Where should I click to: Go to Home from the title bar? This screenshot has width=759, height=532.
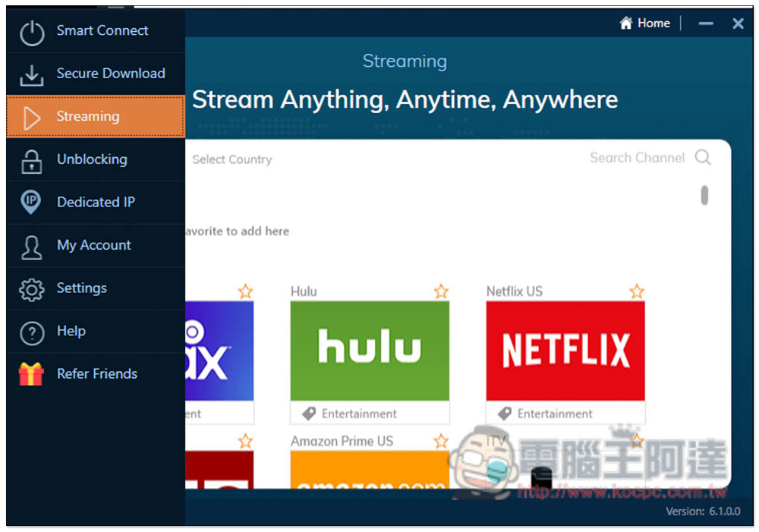pyautogui.click(x=644, y=23)
